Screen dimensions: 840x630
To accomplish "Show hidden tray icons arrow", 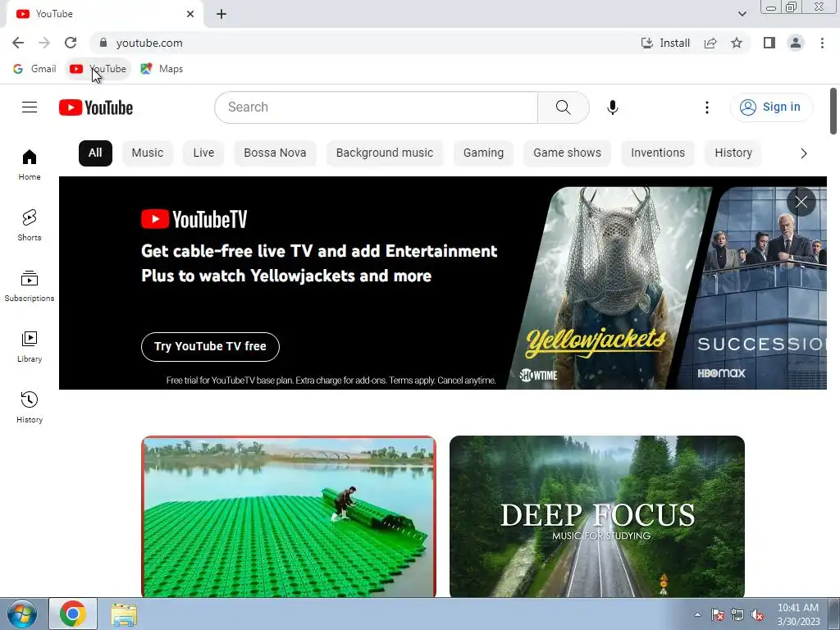I will coord(697,614).
